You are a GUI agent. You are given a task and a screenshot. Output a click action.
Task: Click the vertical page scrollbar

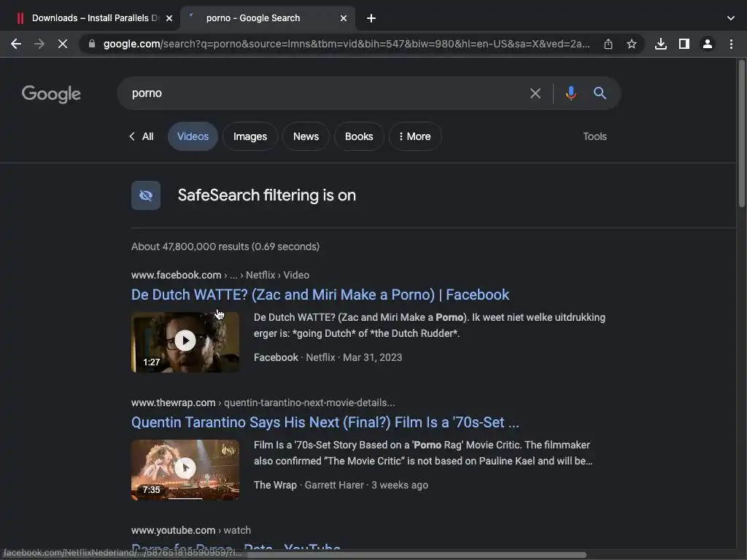coord(741,133)
